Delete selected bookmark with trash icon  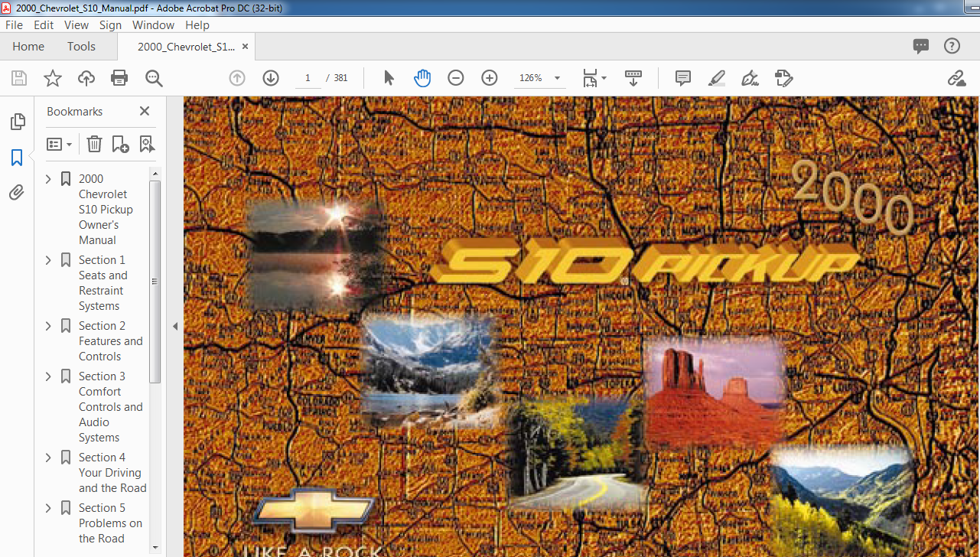[94, 144]
